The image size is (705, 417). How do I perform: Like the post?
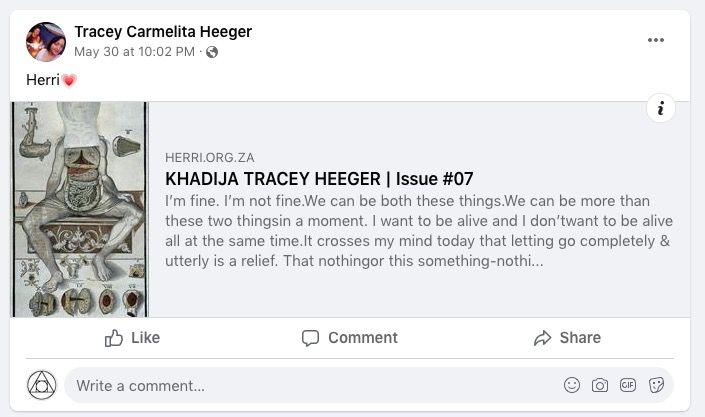[132, 338]
